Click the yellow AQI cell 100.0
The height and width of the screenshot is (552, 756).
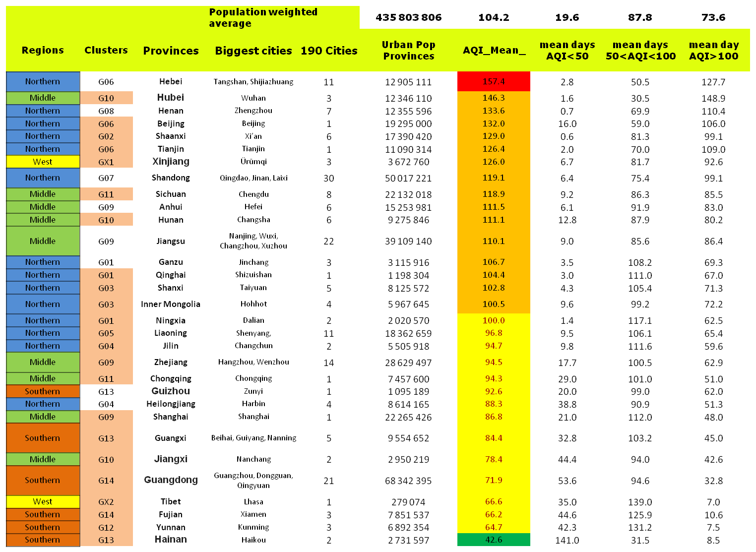[x=494, y=320]
